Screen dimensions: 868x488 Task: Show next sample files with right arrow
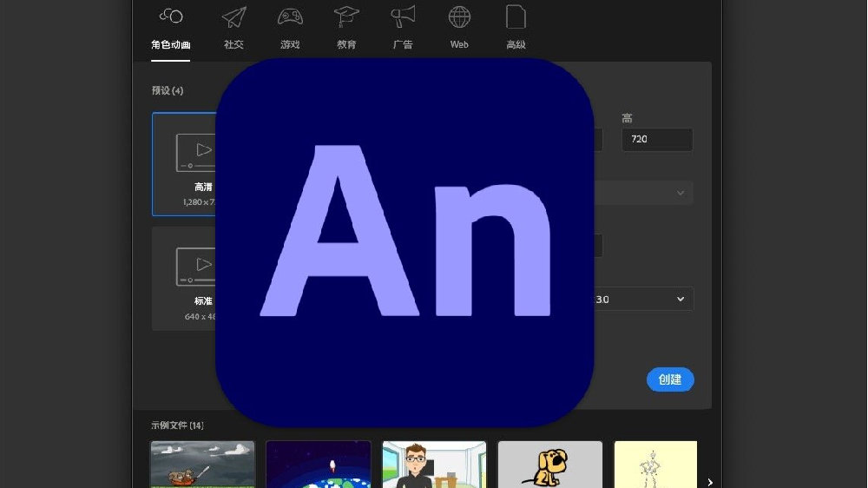pos(710,483)
